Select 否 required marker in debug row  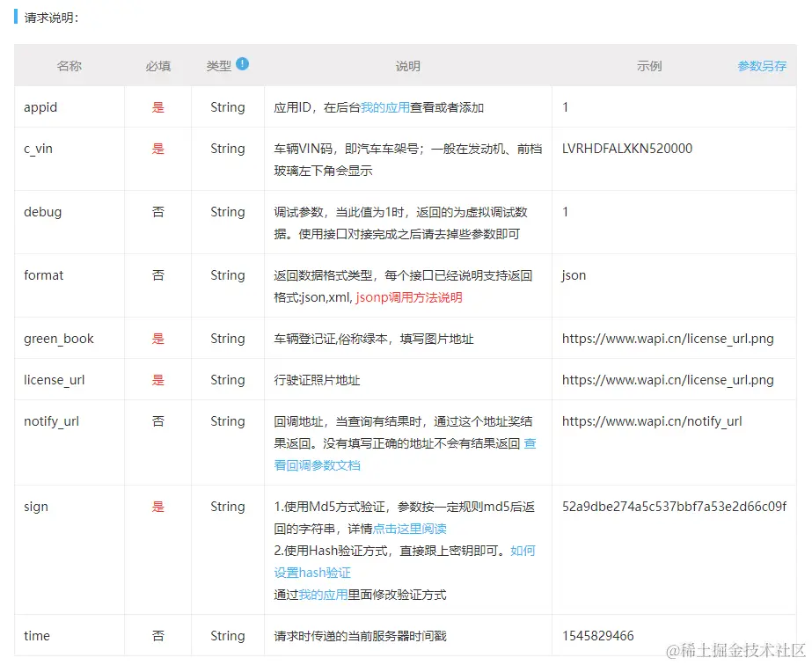point(158,212)
